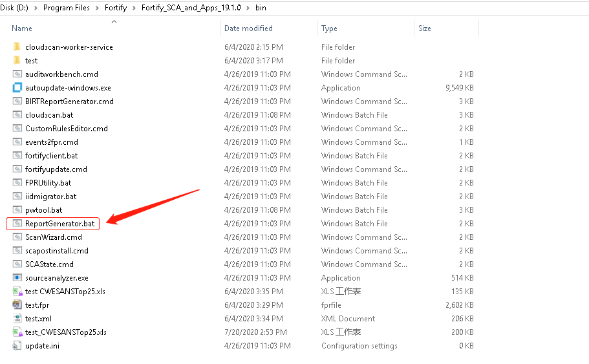Click the test.fpr file icon
The image size is (589, 364).
(17, 305)
